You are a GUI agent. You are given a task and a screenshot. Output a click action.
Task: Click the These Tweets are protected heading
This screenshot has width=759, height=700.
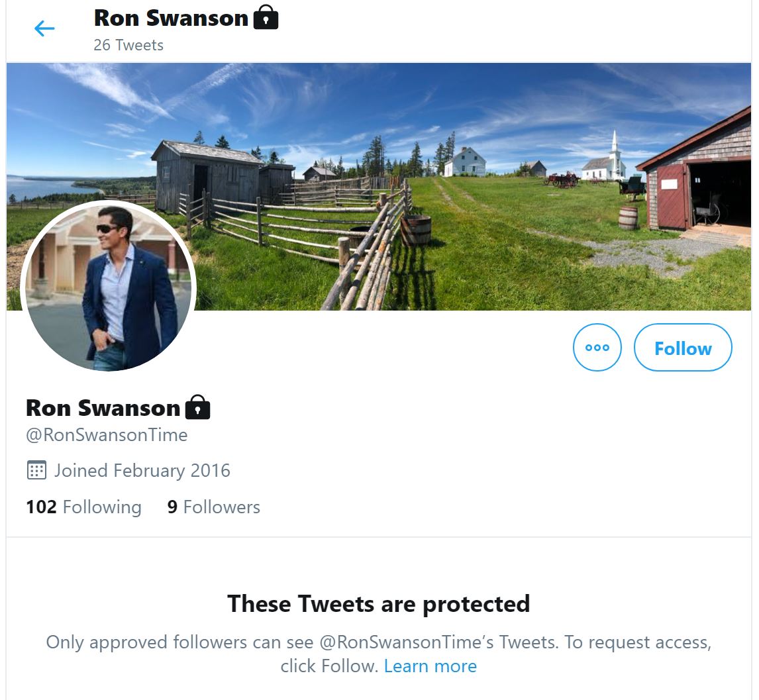click(379, 603)
